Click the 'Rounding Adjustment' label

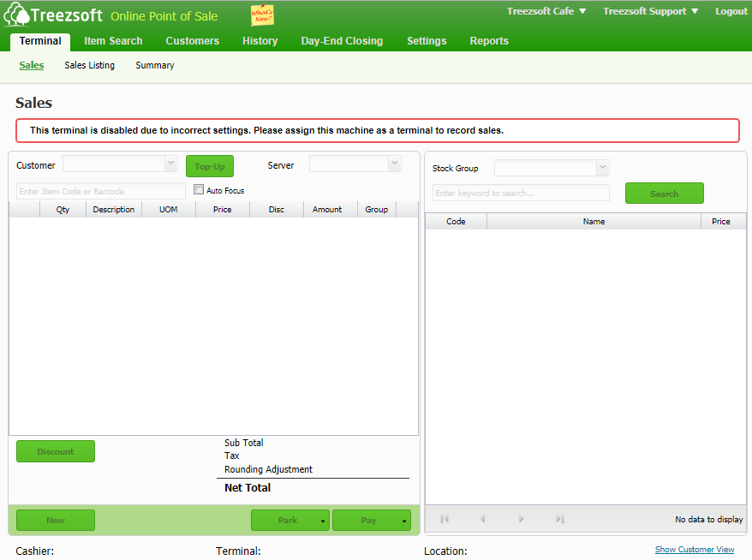pyautogui.click(x=268, y=469)
